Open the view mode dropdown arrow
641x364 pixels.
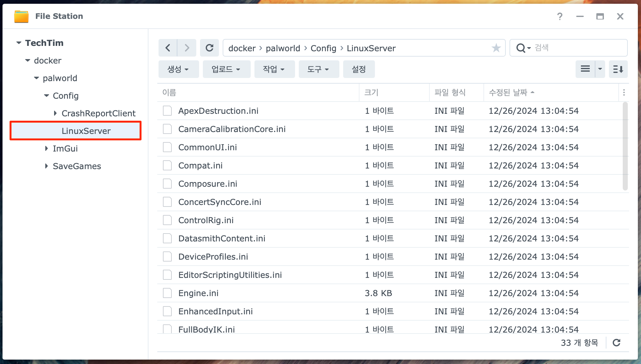tap(600, 69)
